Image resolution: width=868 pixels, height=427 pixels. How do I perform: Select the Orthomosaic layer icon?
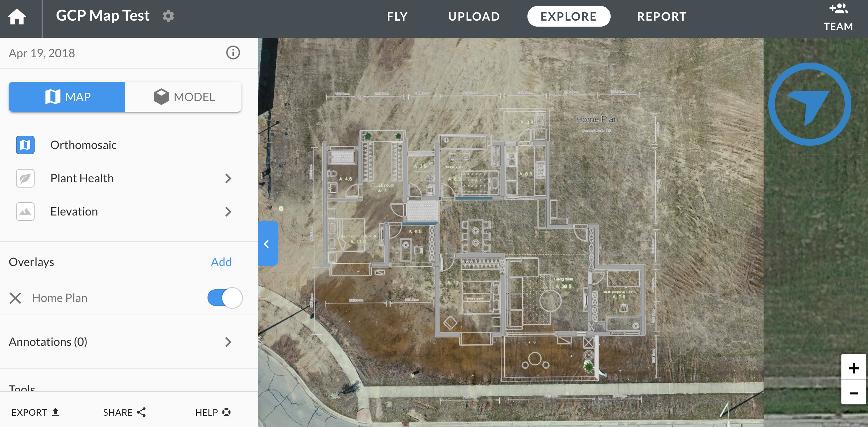click(25, 145)
